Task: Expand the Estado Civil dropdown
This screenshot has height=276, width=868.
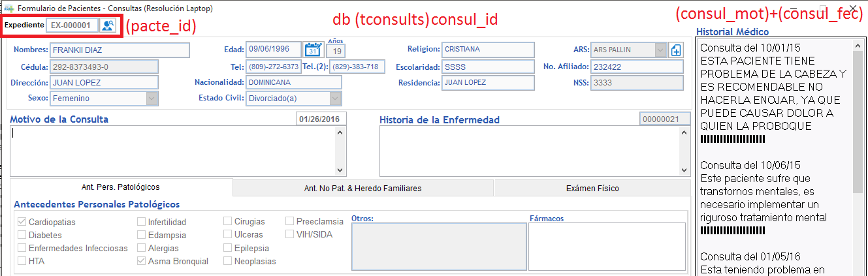Action: [336, 99]
